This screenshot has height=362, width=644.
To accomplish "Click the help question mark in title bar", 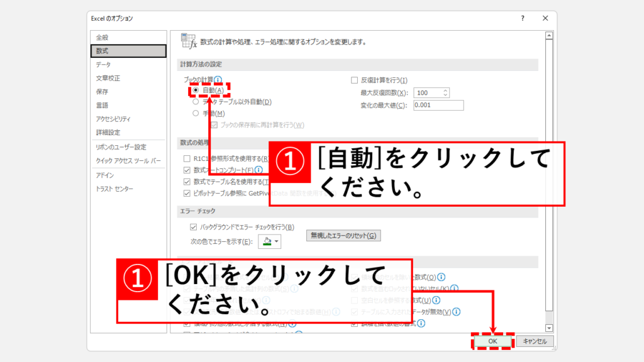I will pos(522,19).
